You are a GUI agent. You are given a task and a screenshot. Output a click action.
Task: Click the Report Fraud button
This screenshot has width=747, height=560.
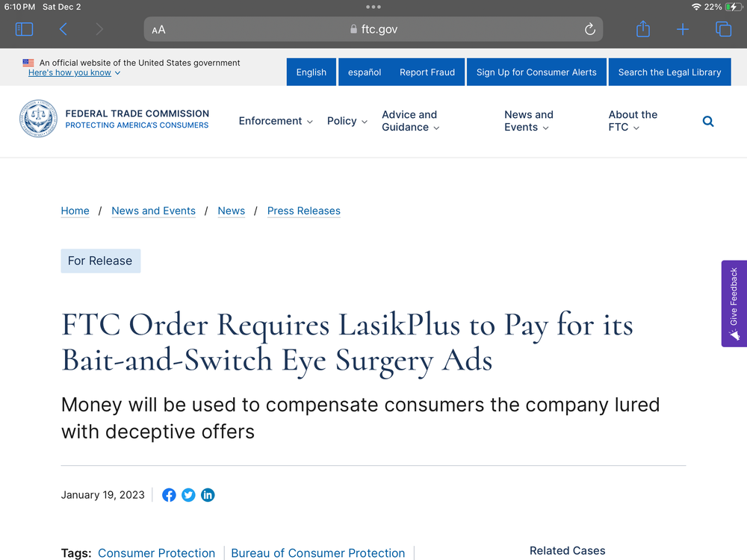click(427, 72)
